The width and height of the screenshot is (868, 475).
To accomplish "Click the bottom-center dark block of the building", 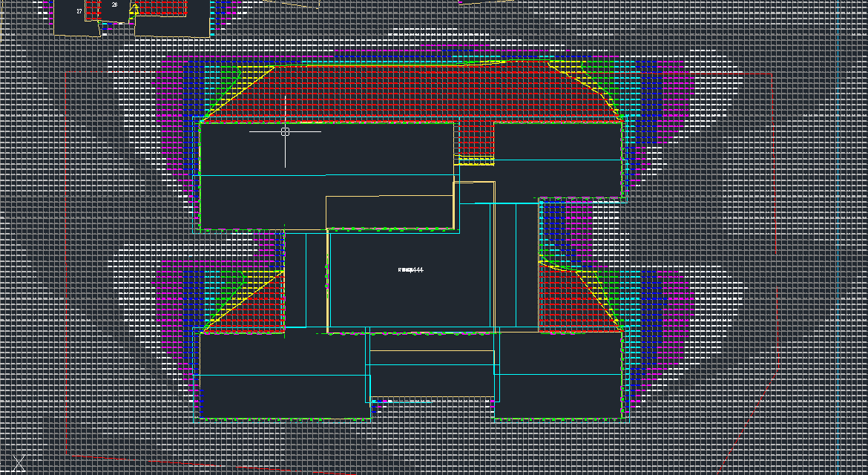I will click(432, 373).
